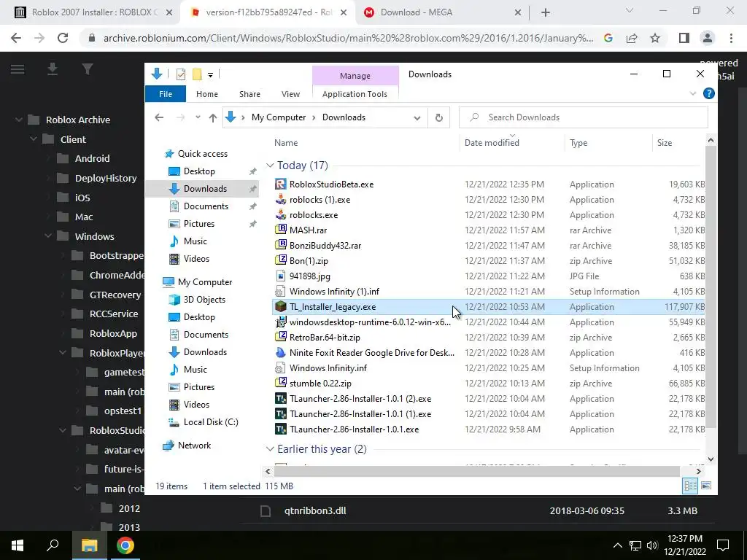Click the 941898.jpg image file icon
Viewport: 747px width, 560px height.
tap(281, 276)
